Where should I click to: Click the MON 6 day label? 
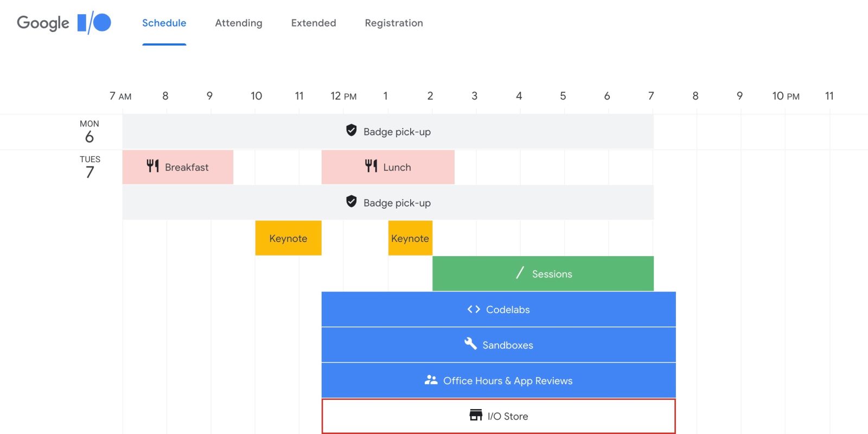[x=90, y=132]
